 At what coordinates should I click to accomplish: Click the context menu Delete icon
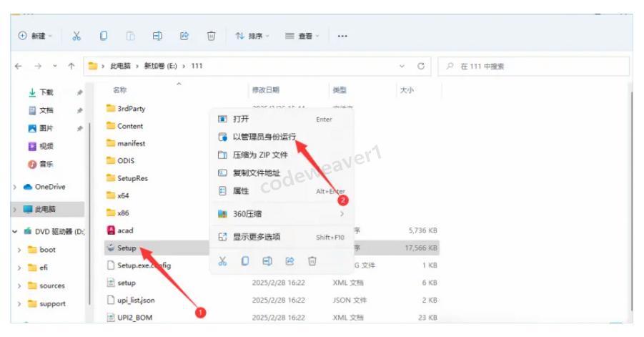point(312,261)
